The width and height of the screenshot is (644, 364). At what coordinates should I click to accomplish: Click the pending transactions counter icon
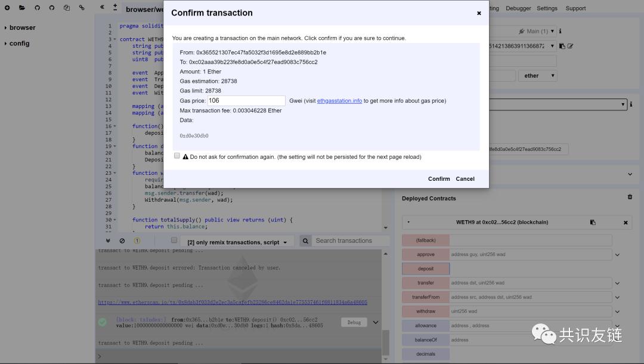click(x=137, y=240)
